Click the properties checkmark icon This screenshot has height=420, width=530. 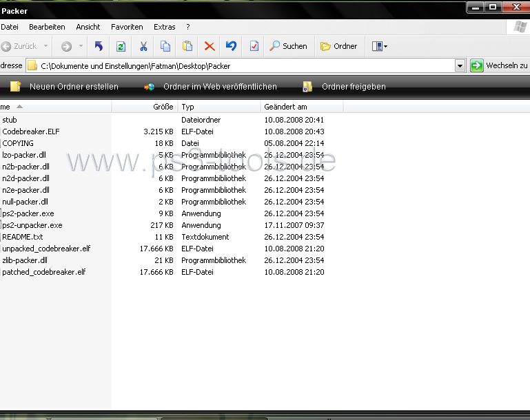tap(254, 46)
